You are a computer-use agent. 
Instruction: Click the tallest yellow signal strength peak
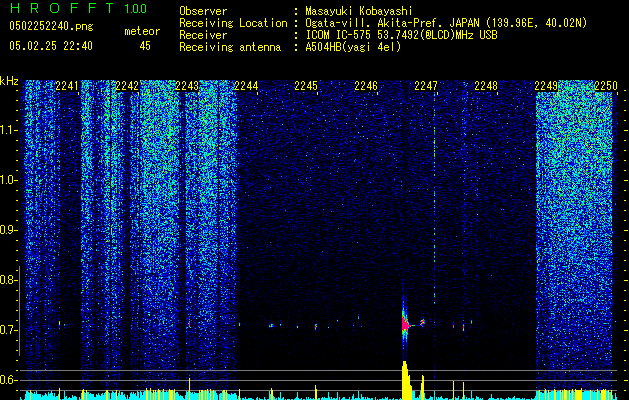[406, 380]
